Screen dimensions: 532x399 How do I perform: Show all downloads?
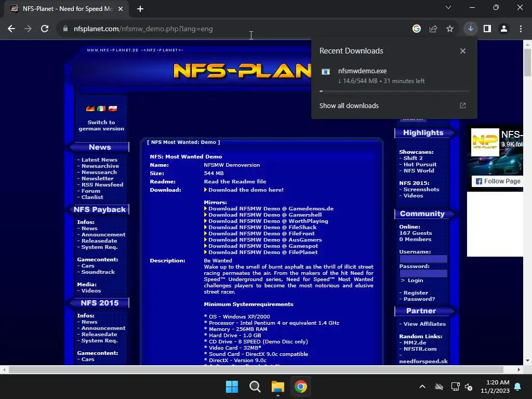click(349, 105)
